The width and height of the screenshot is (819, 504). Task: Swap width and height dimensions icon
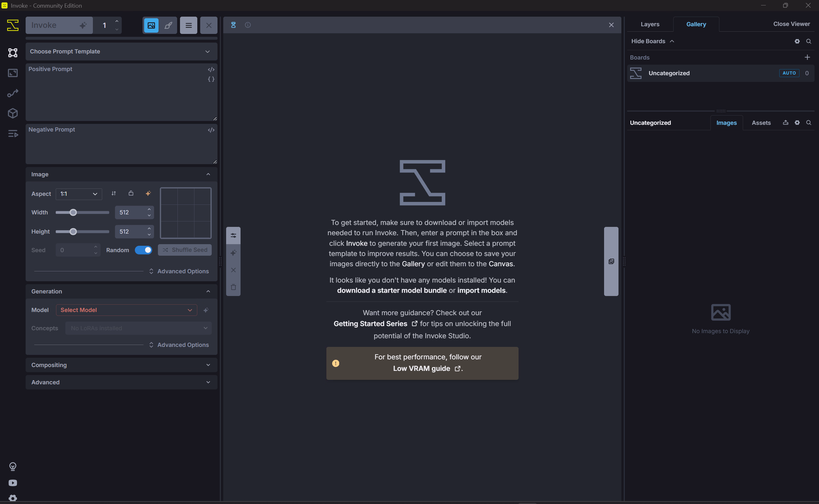click(x=114, y=193)
